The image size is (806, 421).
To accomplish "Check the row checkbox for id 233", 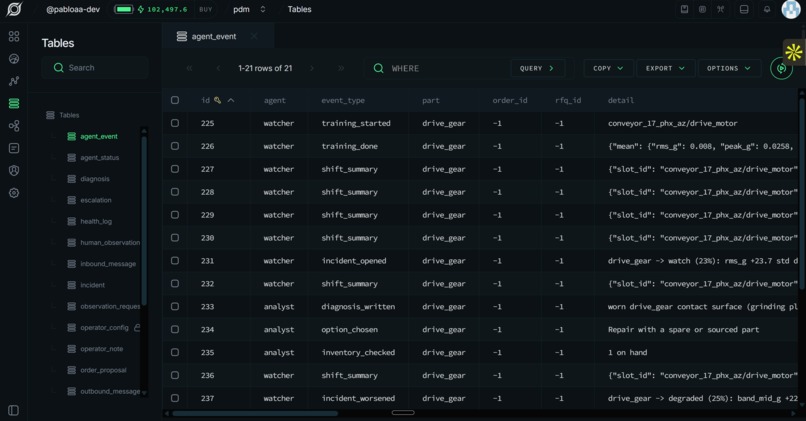I will [175, 306].
